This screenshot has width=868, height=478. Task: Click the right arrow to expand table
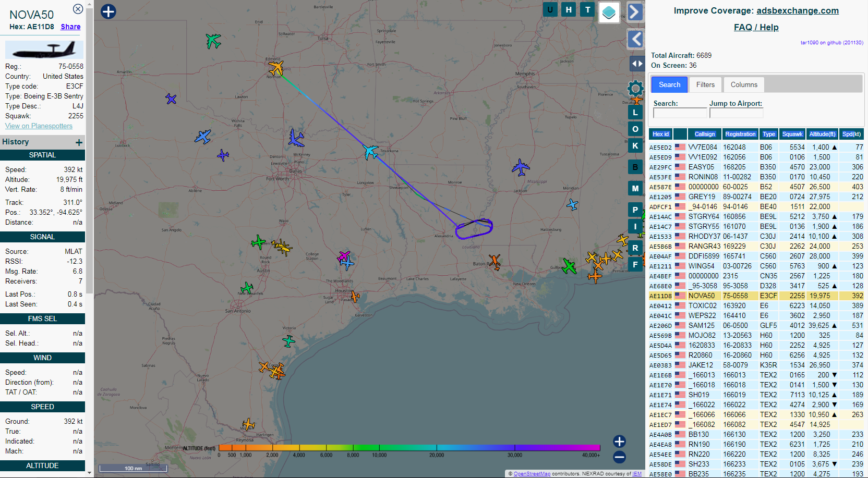pyautogui.click(x=635, y=11)
